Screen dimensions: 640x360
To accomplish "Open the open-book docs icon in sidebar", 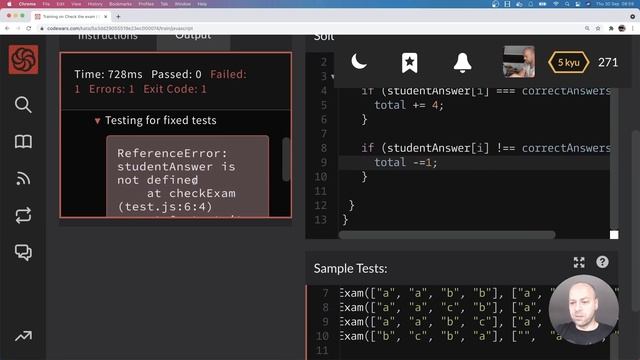I will (23, 142).
